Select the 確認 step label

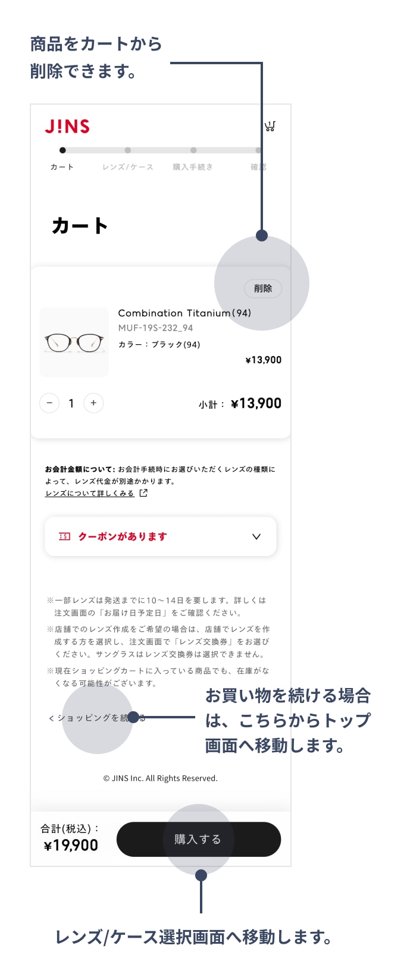pyautogui.click(x=258, y=167)
